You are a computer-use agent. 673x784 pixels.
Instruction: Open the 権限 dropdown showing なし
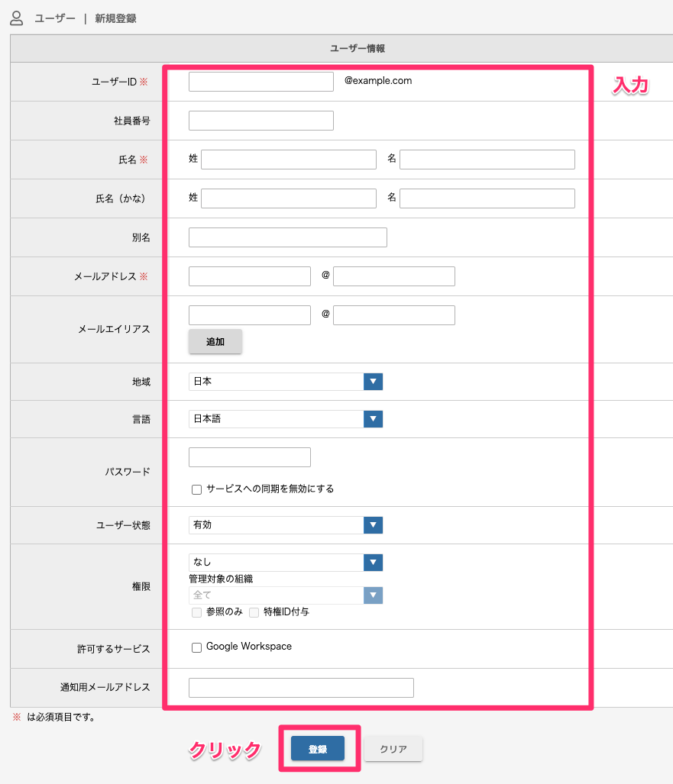tap(285, 563)
